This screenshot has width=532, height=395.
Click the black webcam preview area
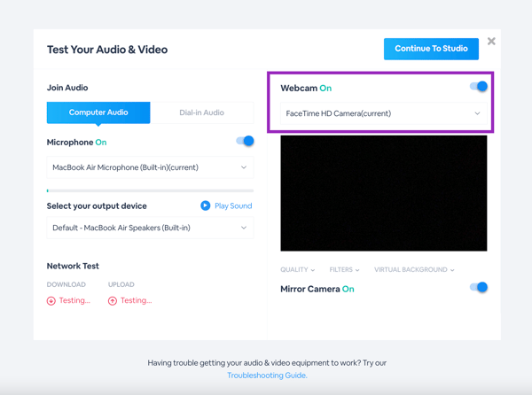coord(384,193)
